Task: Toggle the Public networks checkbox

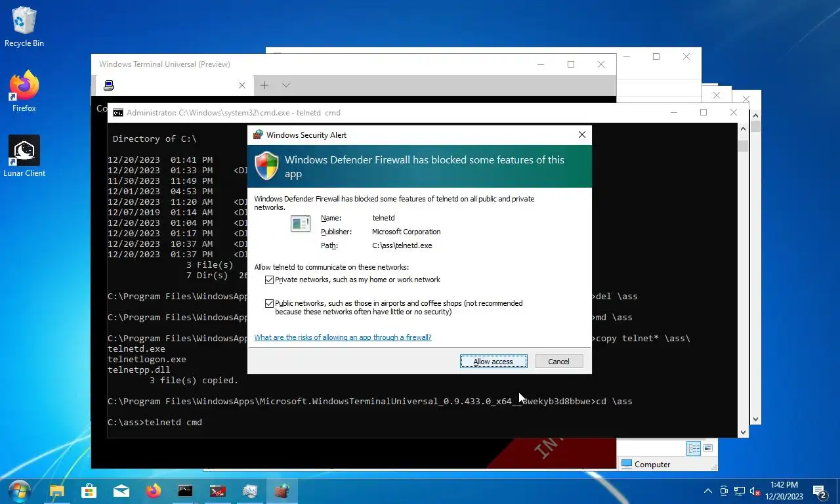Action: 269,304
